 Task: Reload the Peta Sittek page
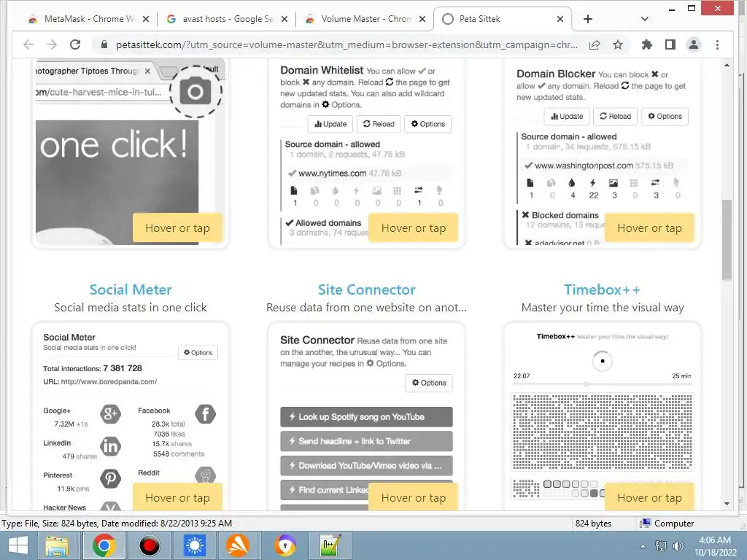point(75,44)
